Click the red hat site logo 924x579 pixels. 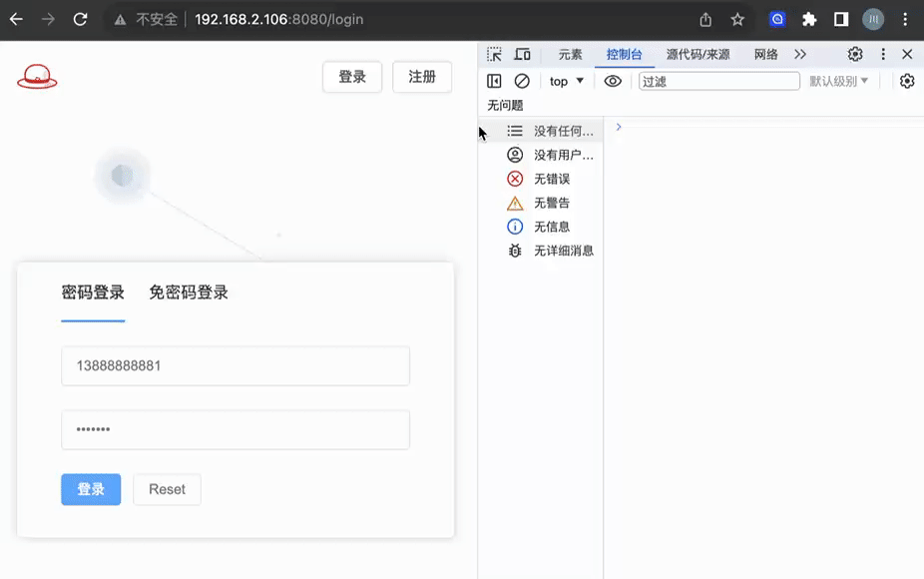37,76
